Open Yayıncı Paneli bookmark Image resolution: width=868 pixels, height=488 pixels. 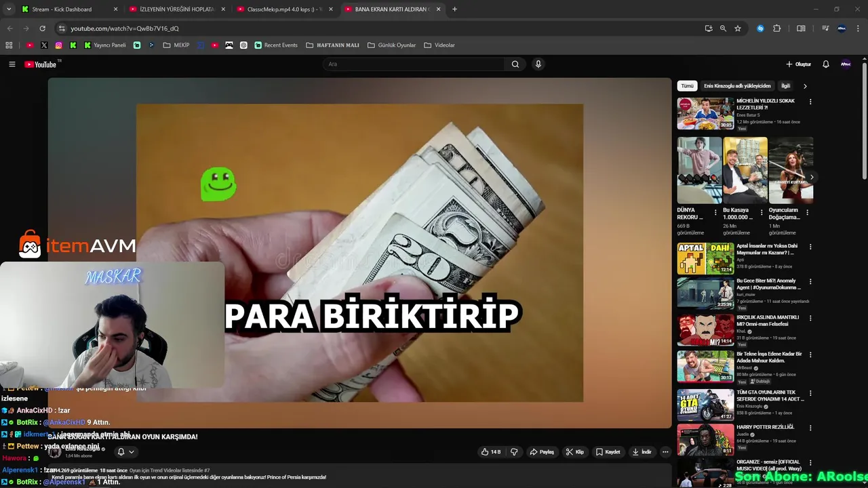(x=105, y=45)
